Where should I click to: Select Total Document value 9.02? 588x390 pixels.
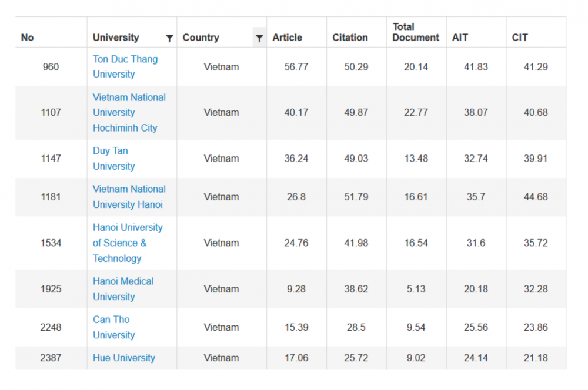(416, 358)
